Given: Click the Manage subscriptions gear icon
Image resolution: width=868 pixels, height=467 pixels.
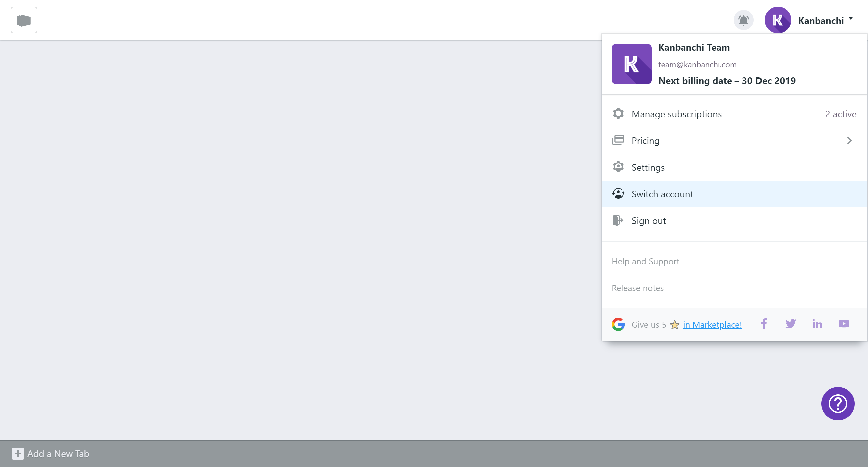Looking at the screenshot, I should pos(618,114).
